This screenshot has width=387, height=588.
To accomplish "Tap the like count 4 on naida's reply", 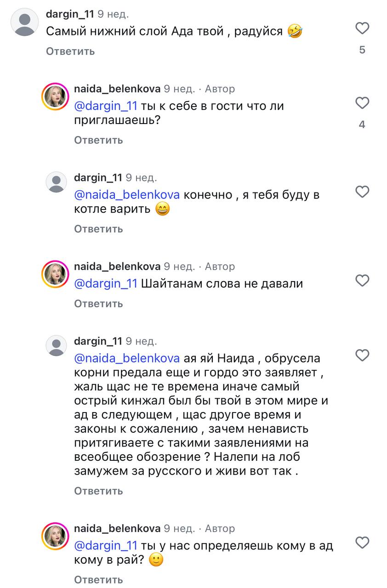I will (x=362, y=124).
